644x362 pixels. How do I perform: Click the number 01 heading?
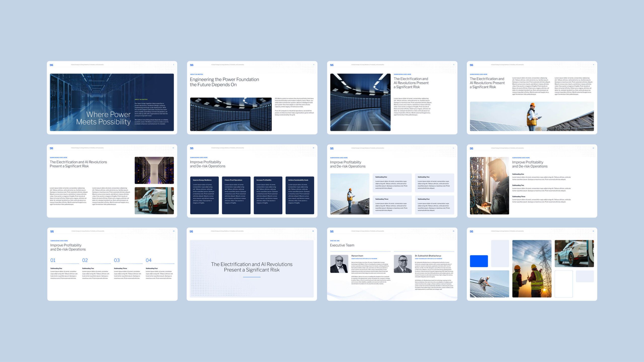coord(53,260)
